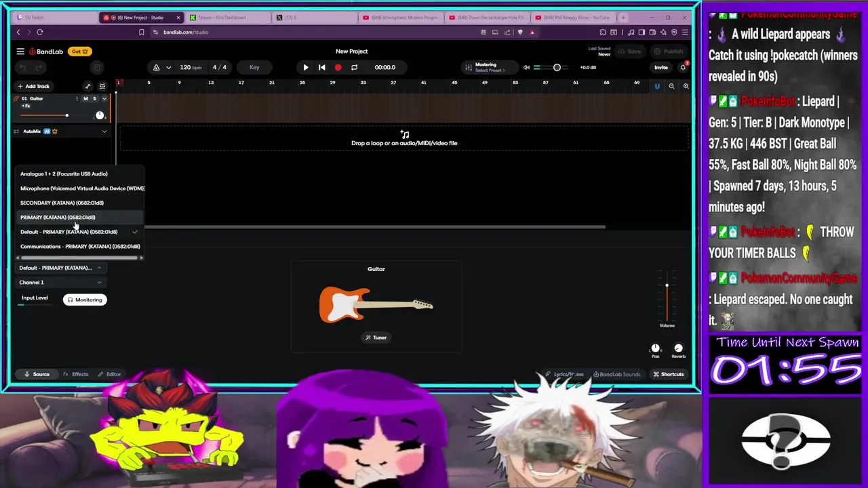Image resolution: width=868 pixels, height=488 pixels.
Task: Toggle the loop cycle button
Action: [x=354, y=67]
